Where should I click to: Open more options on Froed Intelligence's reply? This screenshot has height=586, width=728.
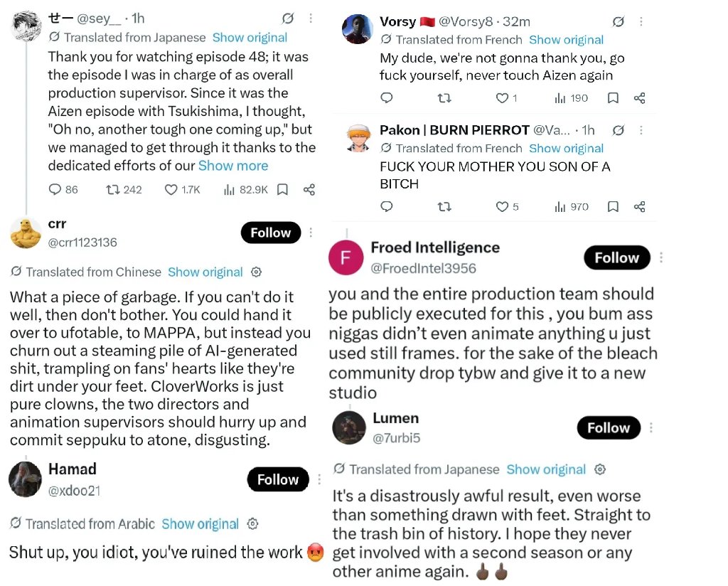(x=660, y=257)
